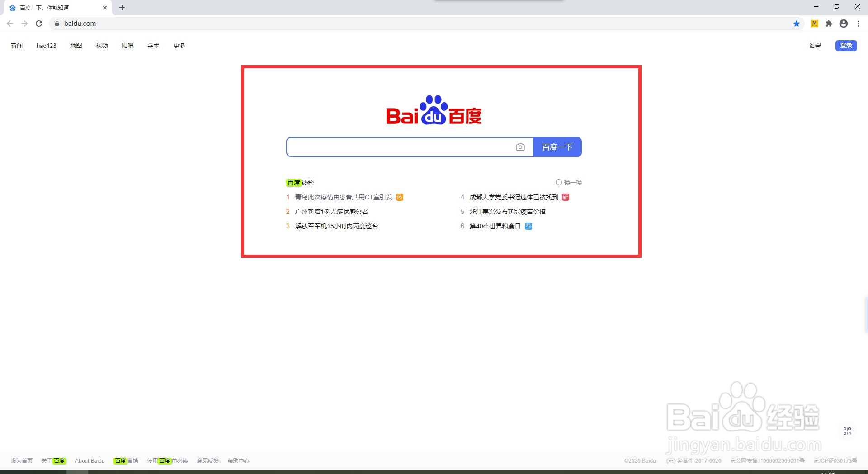Click the 百度热榜 heading
Screen dimensions: 868x474
pos(300,183)
